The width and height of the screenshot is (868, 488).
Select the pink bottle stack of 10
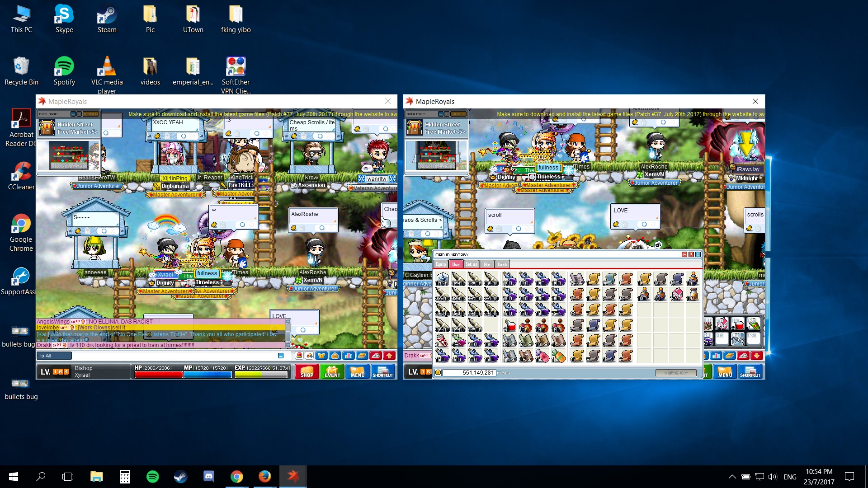point(542,356)
